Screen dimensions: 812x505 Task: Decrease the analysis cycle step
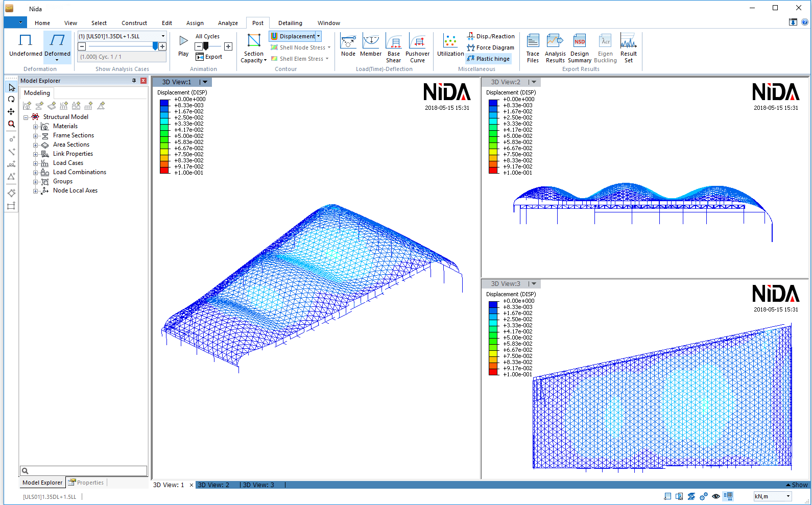[x=82, y=46]
